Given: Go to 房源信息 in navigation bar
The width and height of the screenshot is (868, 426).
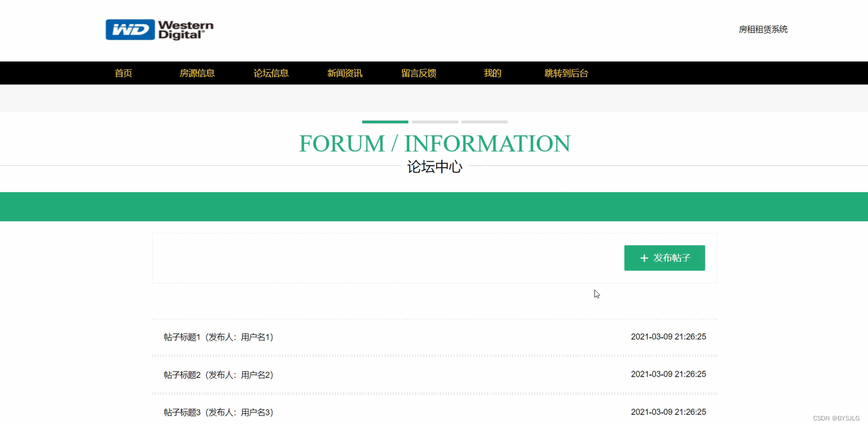Looking at the screenshot, I should point(197,73).
